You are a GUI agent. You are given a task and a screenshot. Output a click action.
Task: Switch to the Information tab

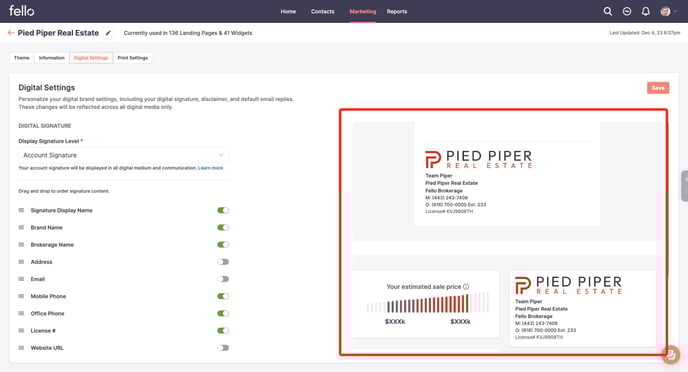point(51,58)
